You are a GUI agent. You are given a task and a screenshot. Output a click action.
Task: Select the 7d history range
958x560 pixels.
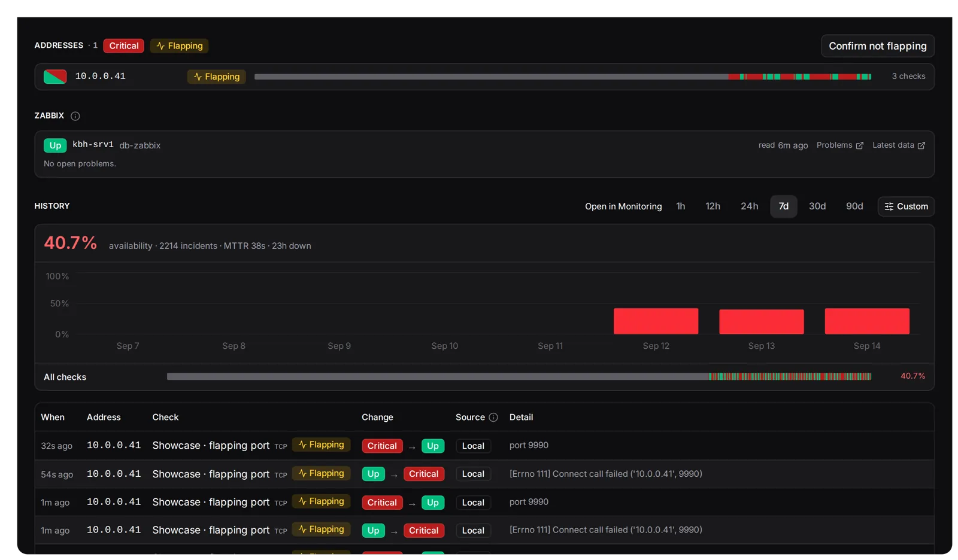pyautogui.click(x=783, y=206)
